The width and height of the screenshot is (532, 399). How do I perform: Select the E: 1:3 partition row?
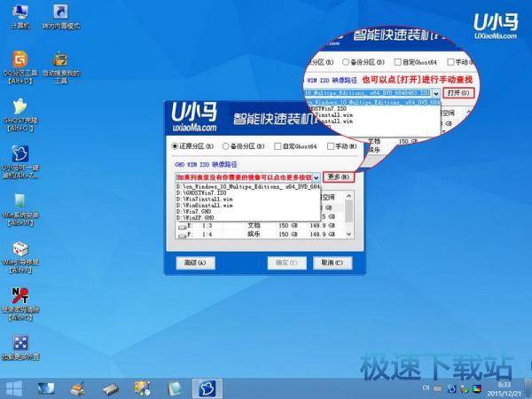click(x=260, y=225)
